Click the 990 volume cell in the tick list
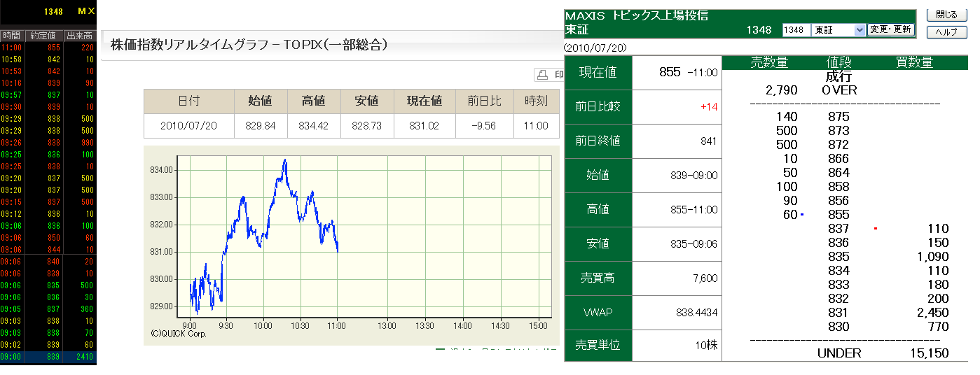Viewport: 980px width, 375px height. 88,143
